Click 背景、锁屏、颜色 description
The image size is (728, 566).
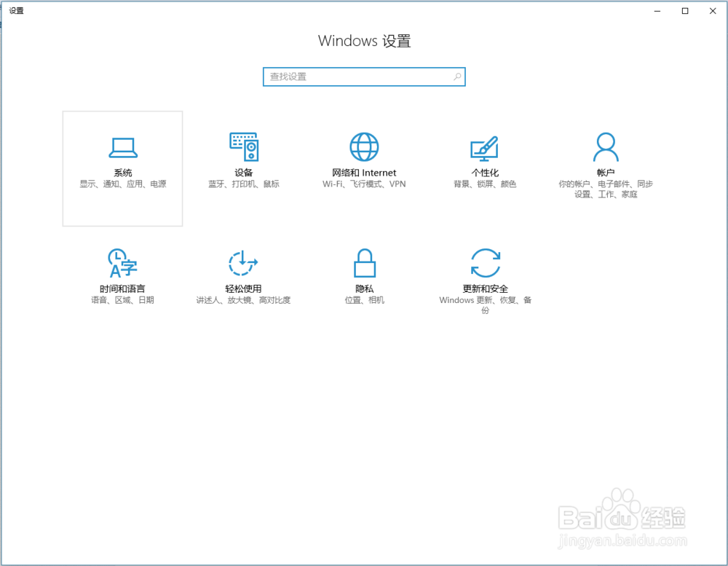[485, 184]
